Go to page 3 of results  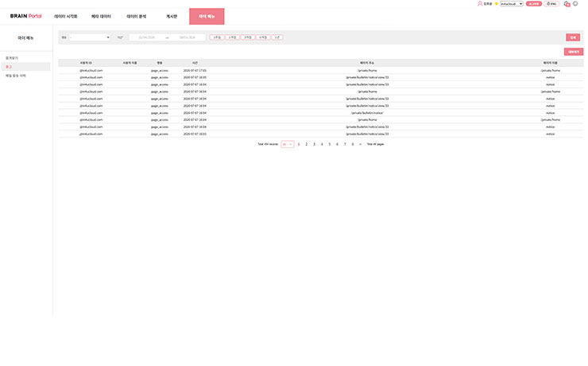(x=314, y=145)
